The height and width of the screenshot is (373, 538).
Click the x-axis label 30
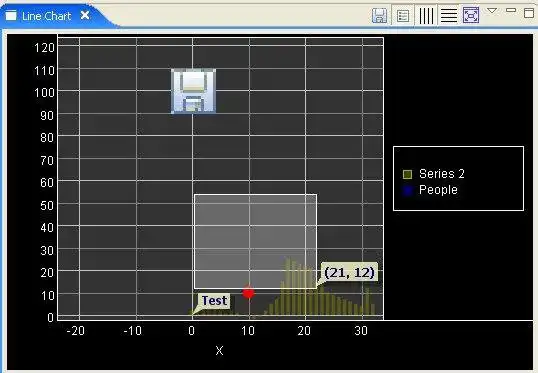pos(361,331)
